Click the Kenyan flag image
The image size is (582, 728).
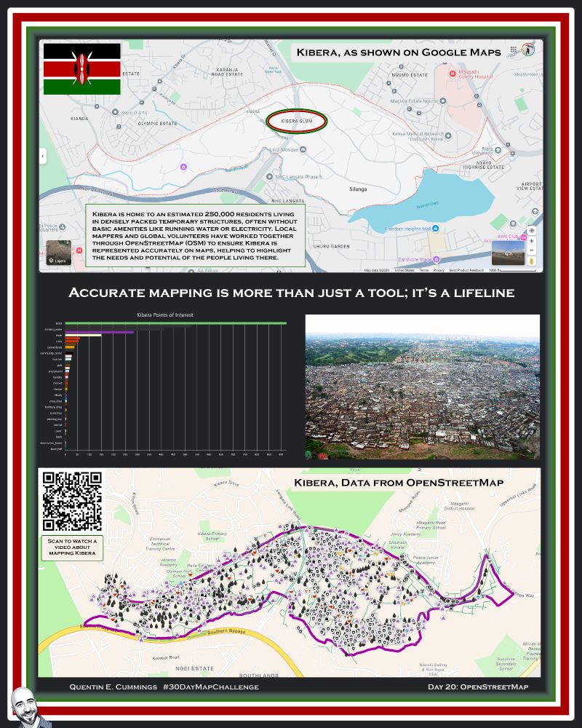point(82,68)
